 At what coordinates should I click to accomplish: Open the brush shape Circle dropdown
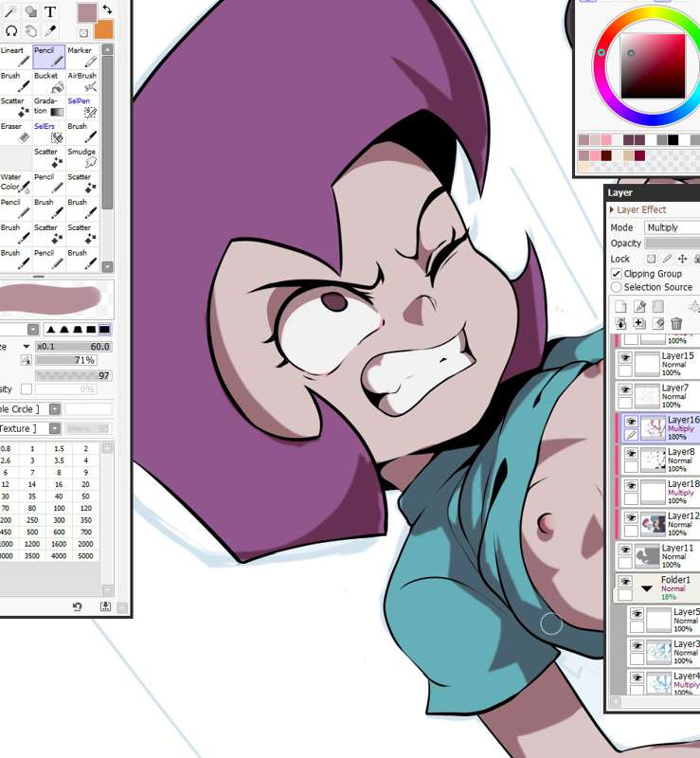(x=55, y=409)
